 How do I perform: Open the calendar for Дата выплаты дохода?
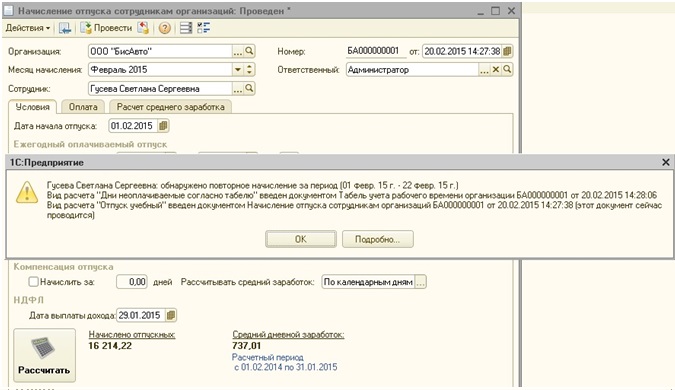tap(171, 315)
